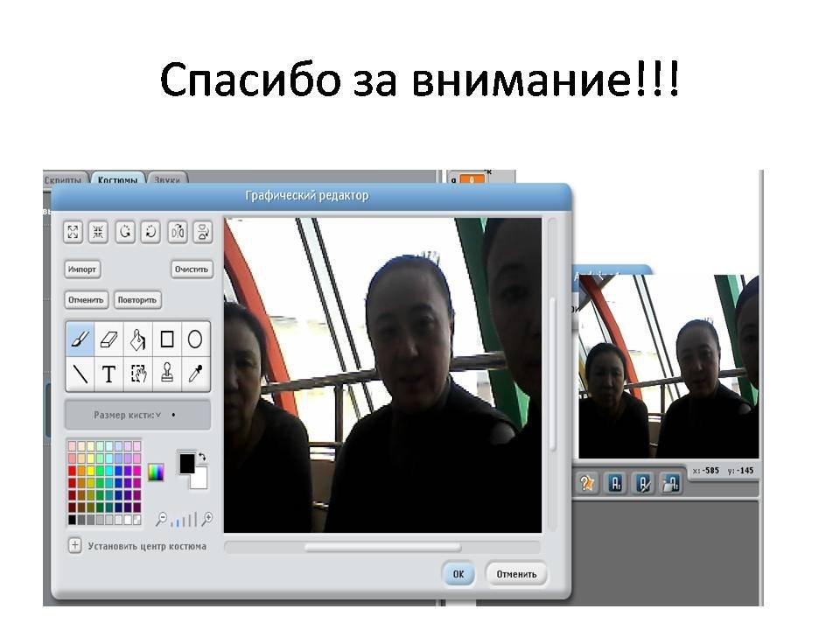The image size is (840, 630).
Task: Select the Paintbrush tool
Action: [x=80, y=339]
